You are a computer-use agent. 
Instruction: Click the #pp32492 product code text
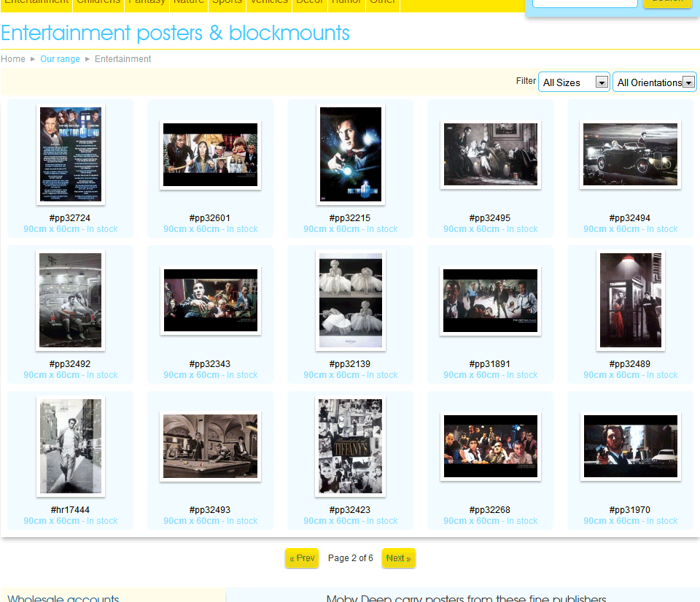[x=70, y=364]
